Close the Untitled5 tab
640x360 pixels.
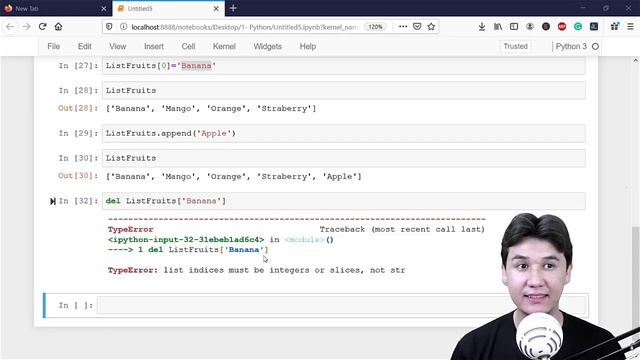(x=216, y=9)
